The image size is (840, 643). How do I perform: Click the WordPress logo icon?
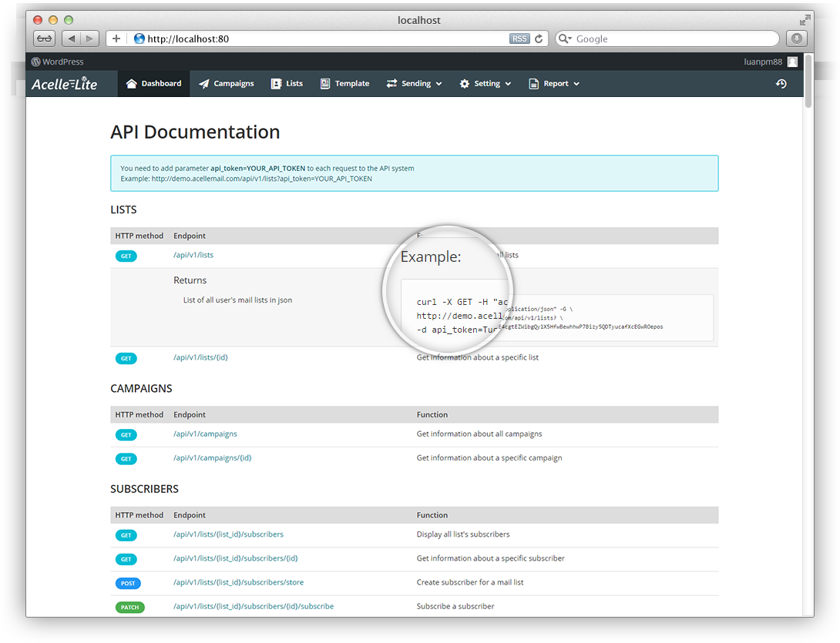point(36,62)
